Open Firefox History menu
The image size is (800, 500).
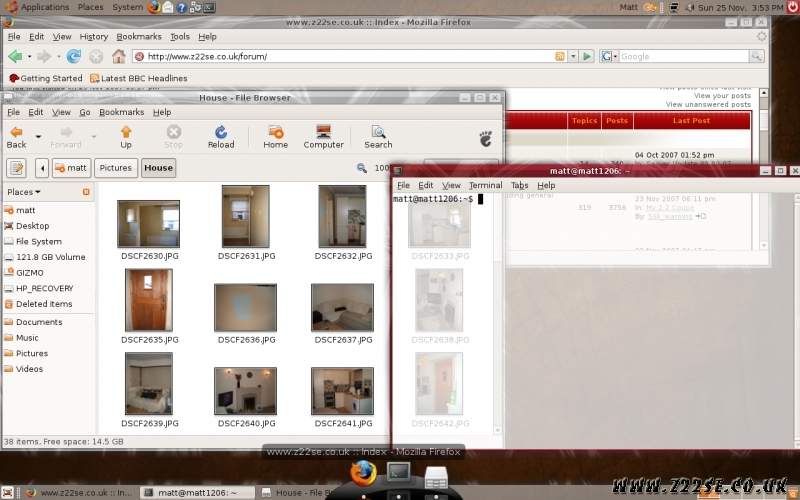pyautogui.click(x=94, y=37)
